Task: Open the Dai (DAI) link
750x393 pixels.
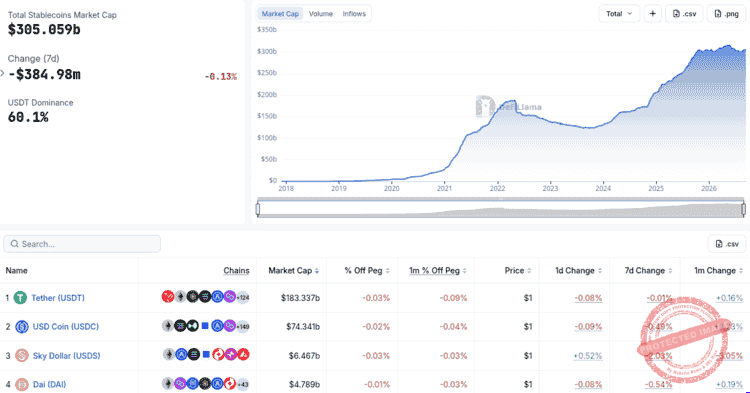Action: (x=49, y=384)
